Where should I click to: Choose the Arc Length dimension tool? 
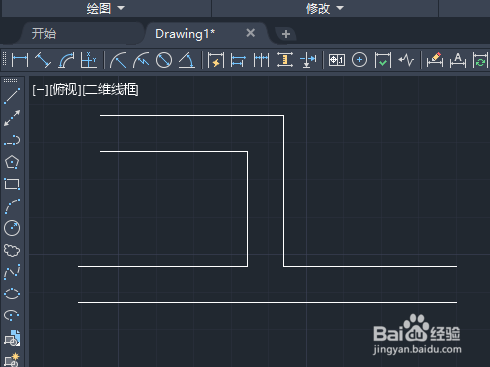[66, 60]
